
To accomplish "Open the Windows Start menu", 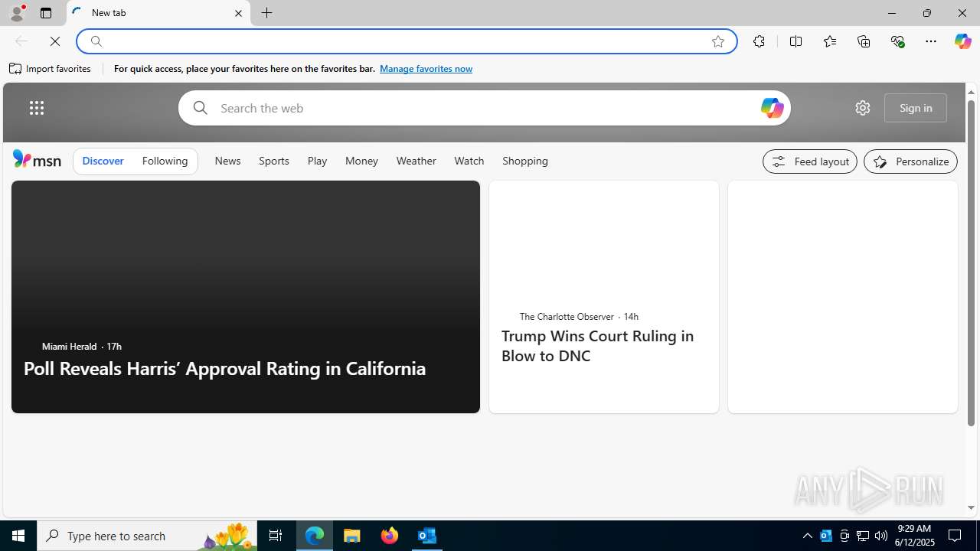I will pyautogui.click(x=18, y=536).
